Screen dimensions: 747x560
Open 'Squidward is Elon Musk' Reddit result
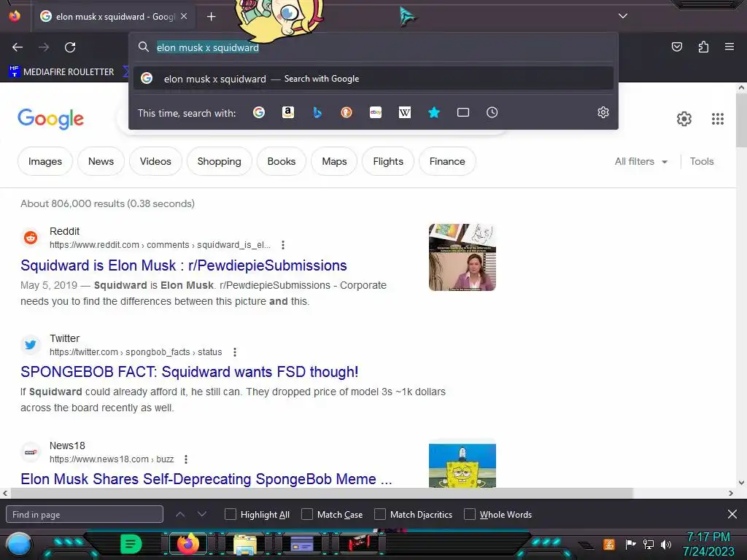pyautogui.click(x=183, y=265)
